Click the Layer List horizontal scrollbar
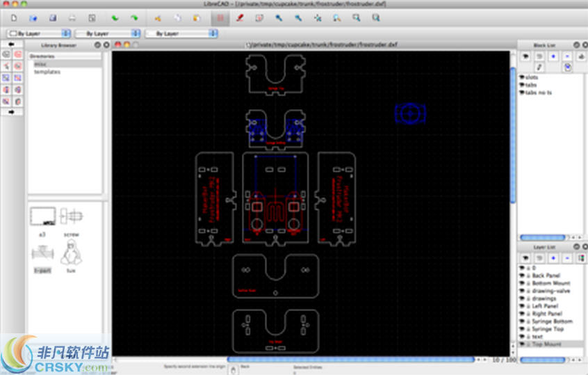The width and height of the screenshot is (588, 375). click(x=542, y=360)
